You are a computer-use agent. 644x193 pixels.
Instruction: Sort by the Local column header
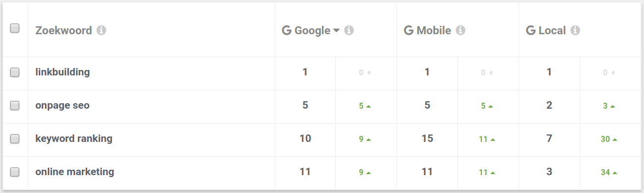coord(552,31)
